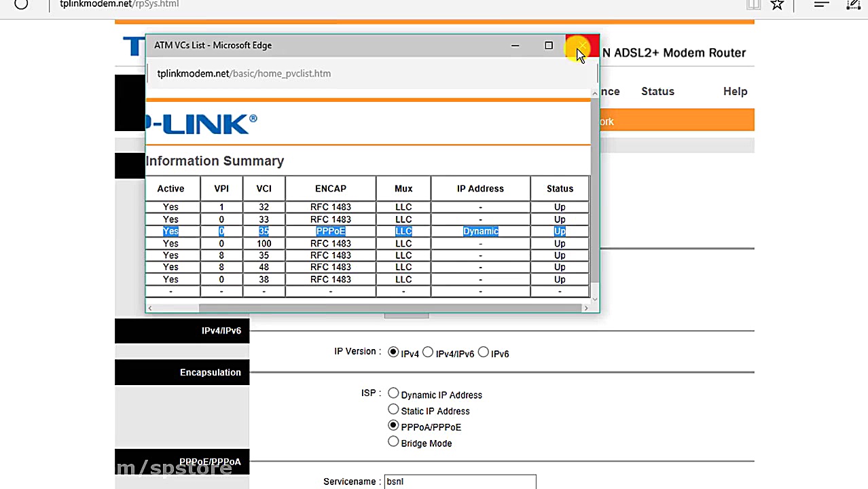Click VPI cell with value 1
Image resolution: width=868 pixels, height=489 pixels.
click(221, 207)
